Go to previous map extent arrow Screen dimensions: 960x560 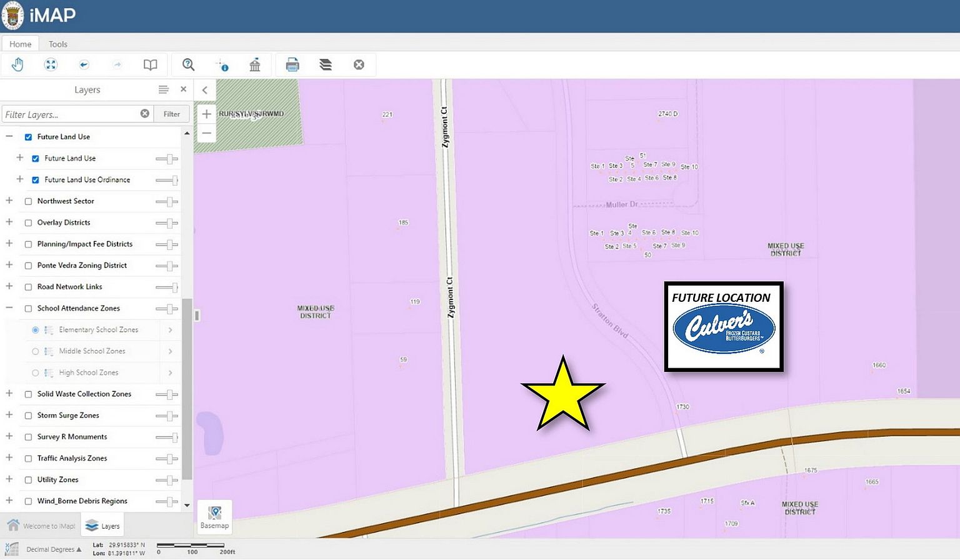point(84,64)
